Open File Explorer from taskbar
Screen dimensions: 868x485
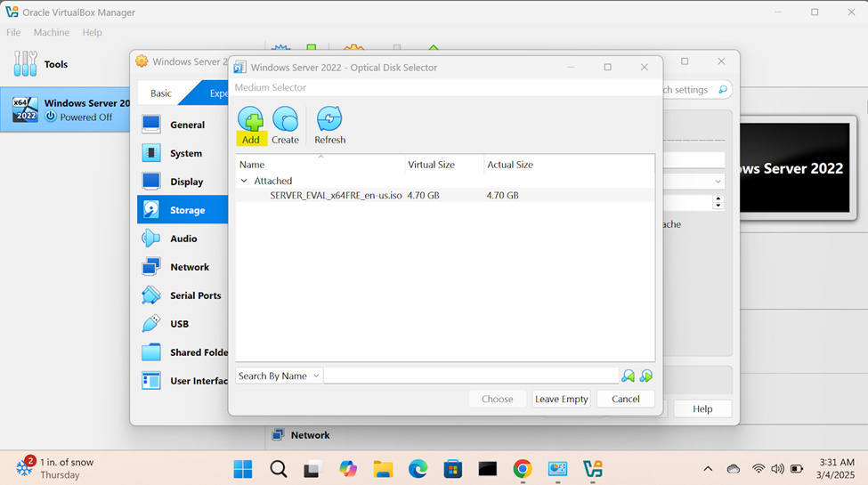[x=383, y=469]
